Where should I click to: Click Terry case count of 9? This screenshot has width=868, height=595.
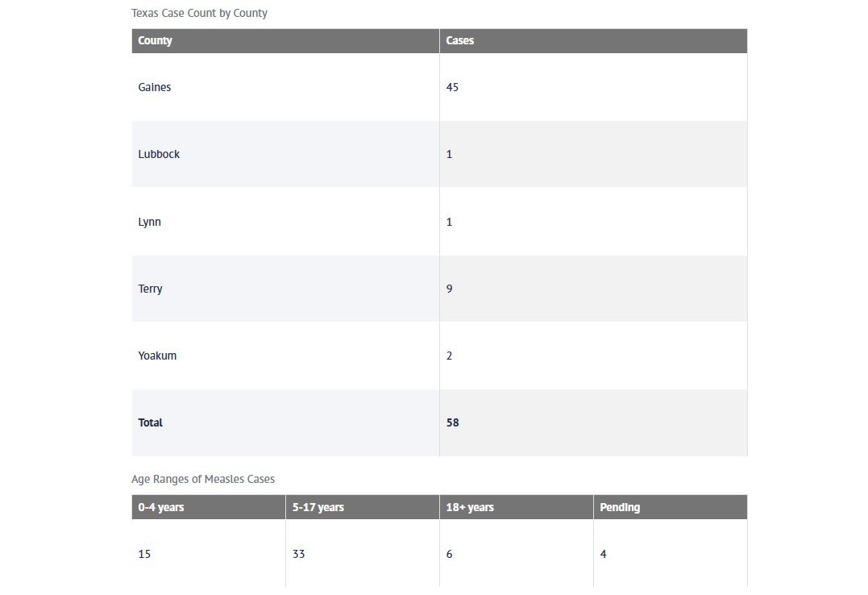click(x=450, y=289)
